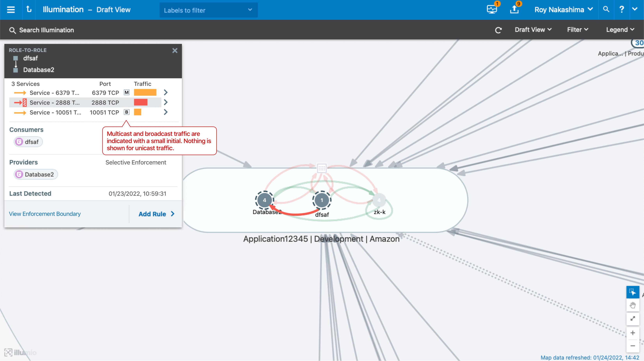Viewport: 644px width, 361px height.
Task: Switch to the hand pan tool
Action: [x=632, y=305]
